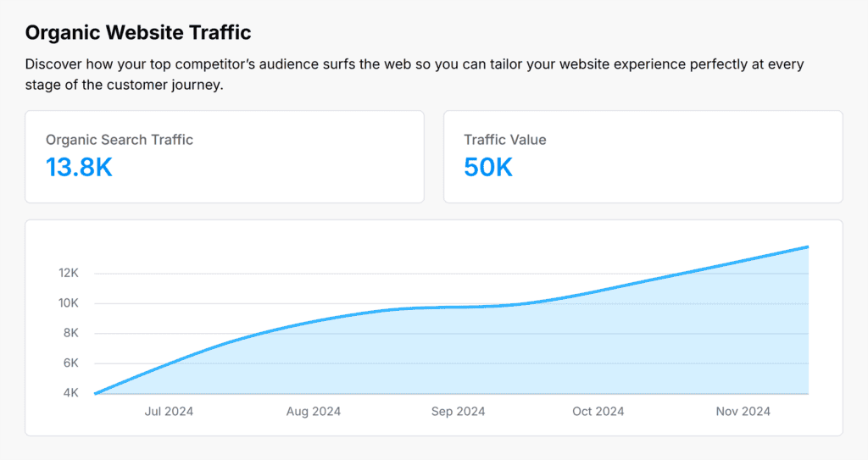Click the blue shaded area under the line
The height and width of the screenshot is (460, 868).
pyautogui.click(x=509, y=356)
